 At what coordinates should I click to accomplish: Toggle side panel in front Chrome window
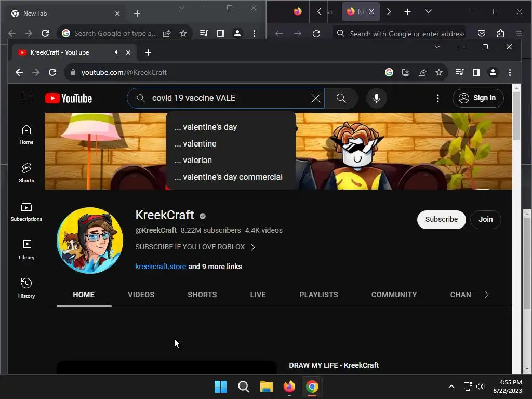pyautogui.click(x=476, y=72)
